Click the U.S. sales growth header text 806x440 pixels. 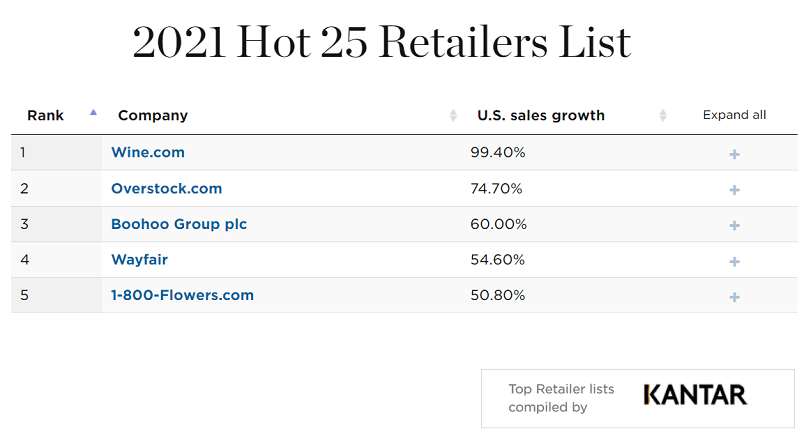[541, 115]
